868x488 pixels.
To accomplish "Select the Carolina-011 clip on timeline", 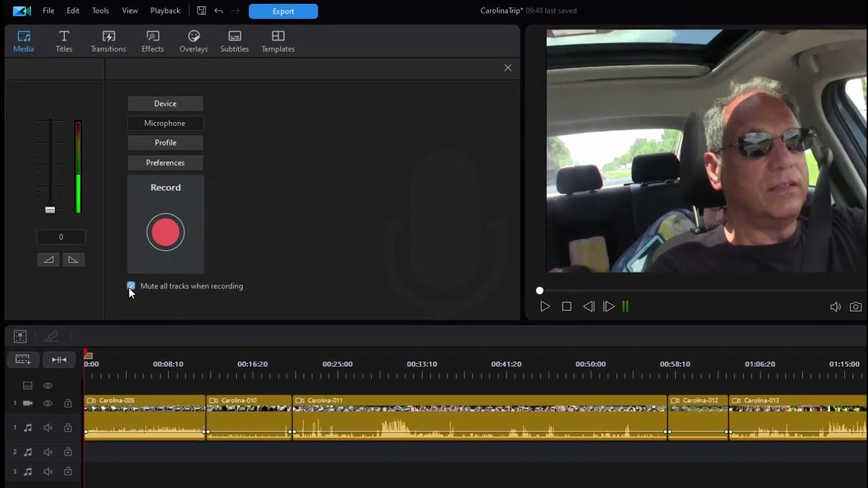I will click(480, 417).
